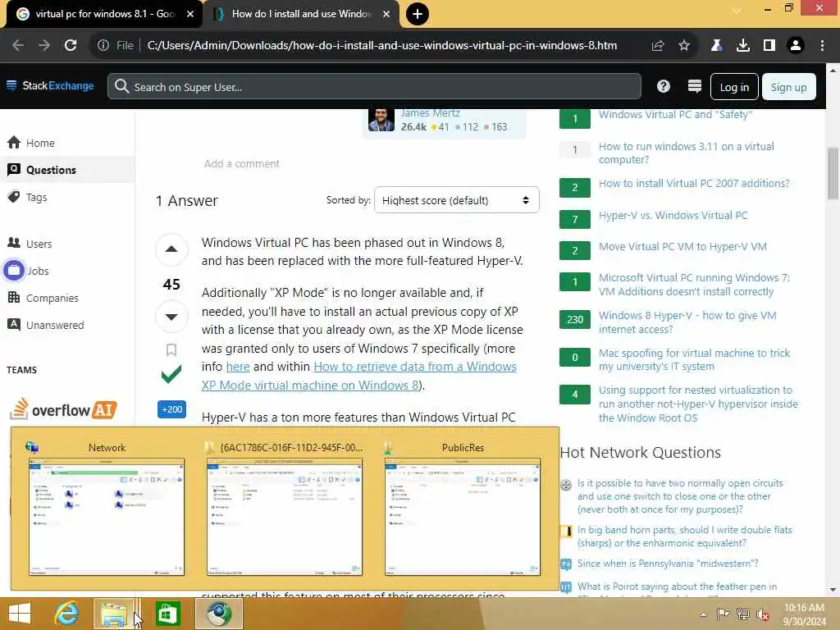Bookmark this page with the star icon
Screen dimensions: 840x630
(x=684, y=46)
